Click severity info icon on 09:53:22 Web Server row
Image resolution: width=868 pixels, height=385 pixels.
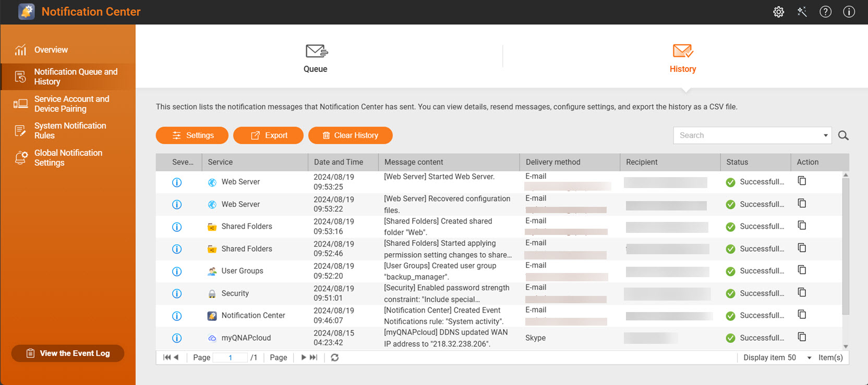tap(177, 205)
